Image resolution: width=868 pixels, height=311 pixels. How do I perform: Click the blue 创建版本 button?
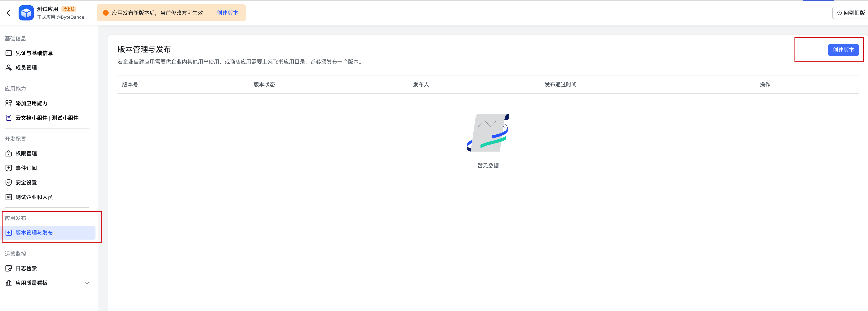(x=843, y=50)
